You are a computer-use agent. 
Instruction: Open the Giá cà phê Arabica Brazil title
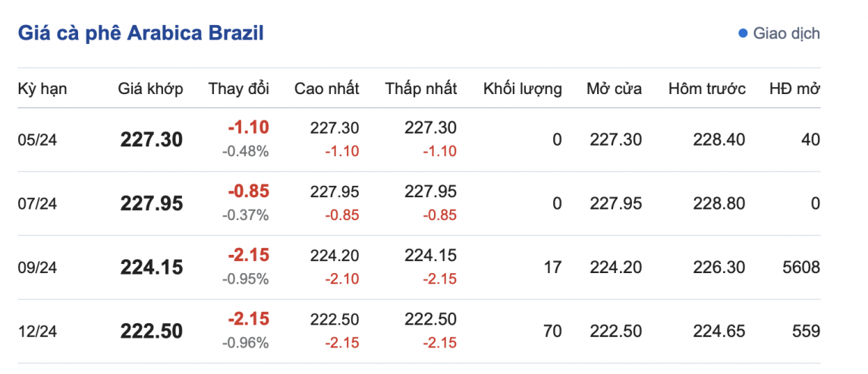[140, 33]
